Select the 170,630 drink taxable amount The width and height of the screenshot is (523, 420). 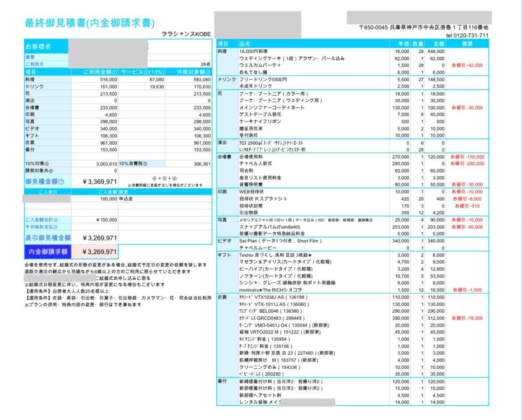[202, 87]
